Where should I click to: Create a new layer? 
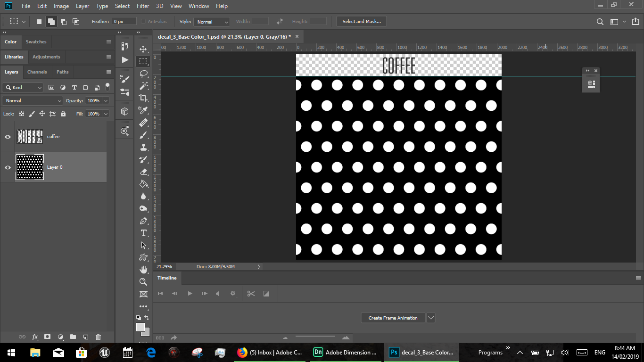pos(86,337)
